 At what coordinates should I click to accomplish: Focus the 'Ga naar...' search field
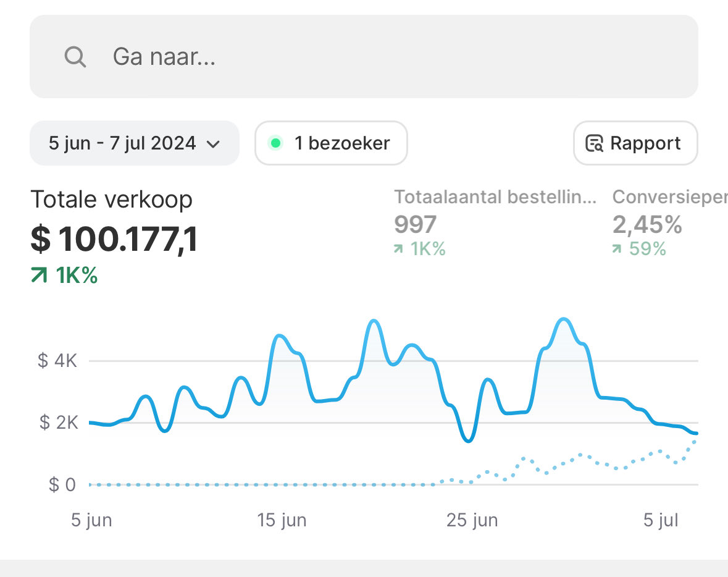point(364,57)
